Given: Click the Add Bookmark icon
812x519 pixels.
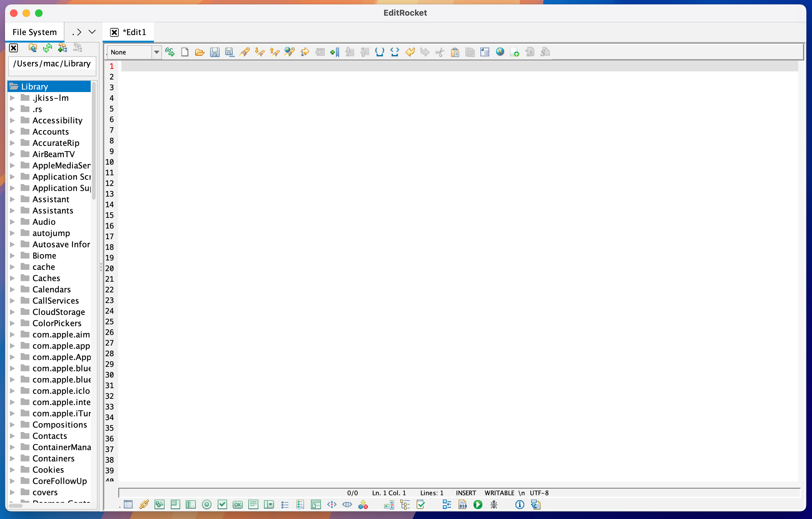Looking at the screenshot, I should click(335, 52).
